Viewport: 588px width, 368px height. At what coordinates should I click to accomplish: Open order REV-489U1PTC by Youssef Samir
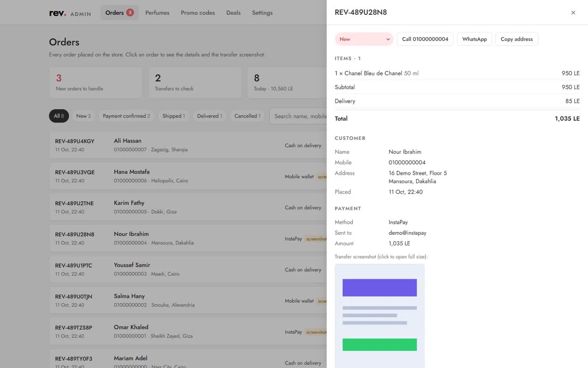188,269
